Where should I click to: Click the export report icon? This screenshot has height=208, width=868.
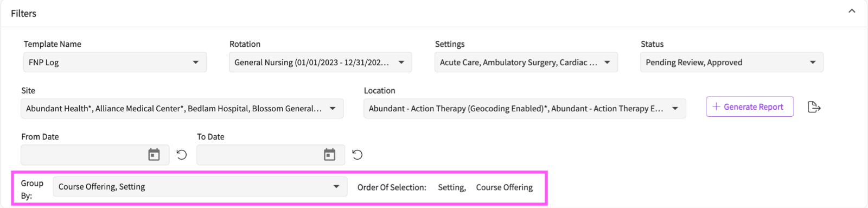814,107
